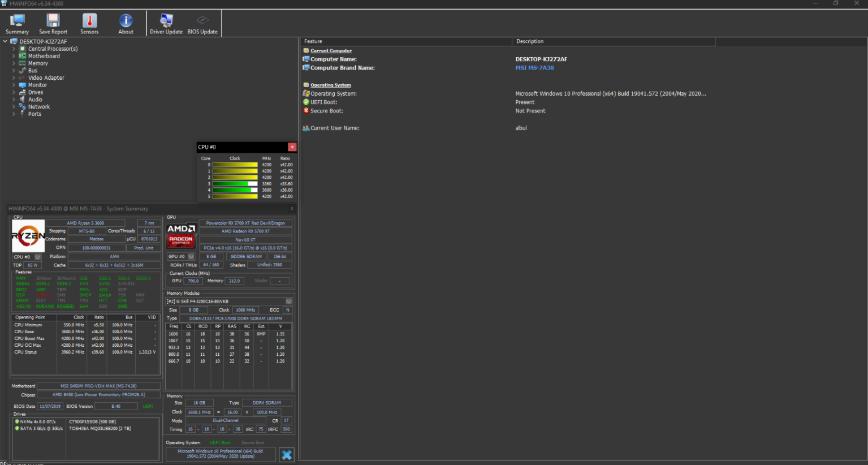Click the Motherboard tree icon
Image resolution: width=868 pixels, height=465 pixels.
pyautogui.click(x=23, y=56)
